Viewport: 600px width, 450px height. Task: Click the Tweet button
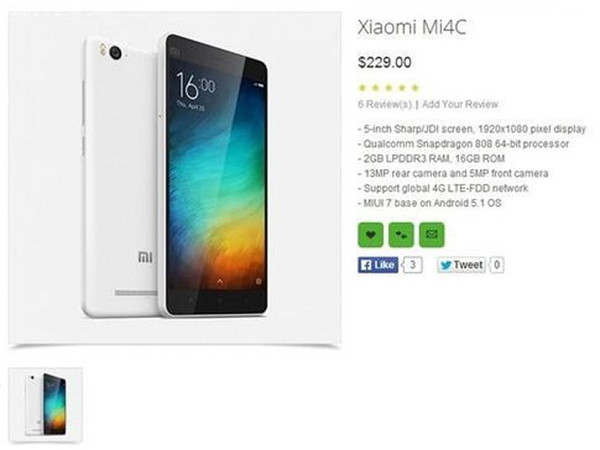tap(461, 265)
